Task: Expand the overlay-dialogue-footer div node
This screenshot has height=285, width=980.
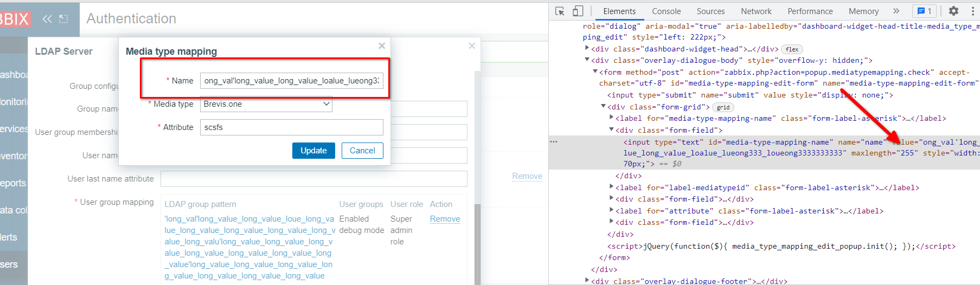Action: 587,280
